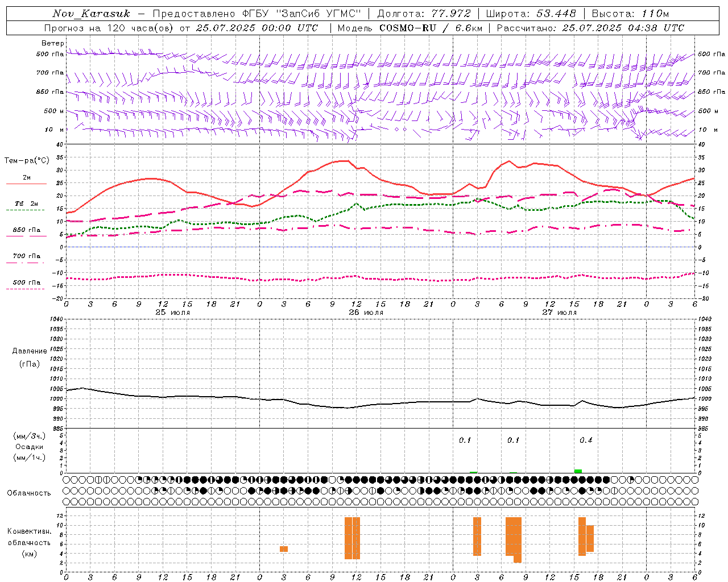Click the Ветер panel label

52,43
